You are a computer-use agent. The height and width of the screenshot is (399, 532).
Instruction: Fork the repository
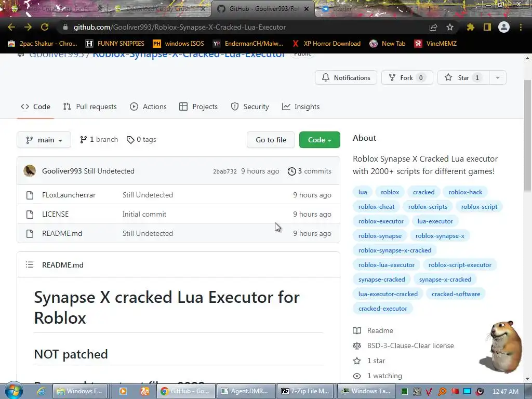[x=407, y=78]
